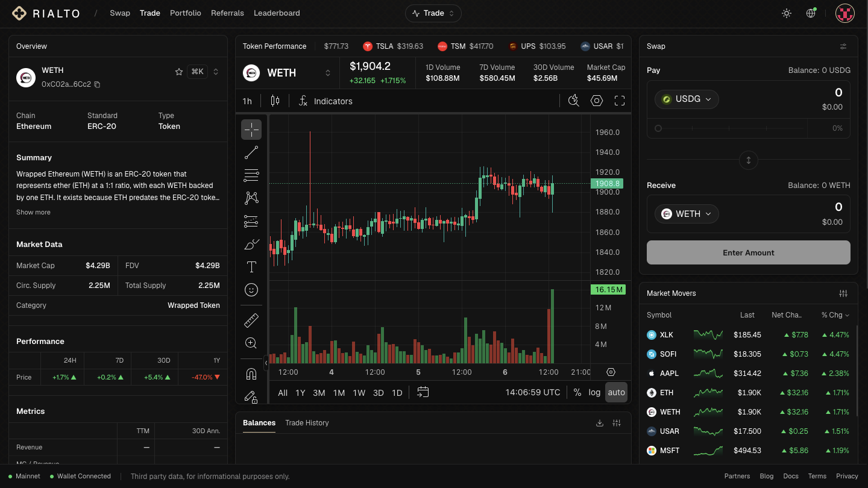868x488 pixels.
Task: Collapse the drawing toolbar with the side arrow
Action: coord(266,363)
